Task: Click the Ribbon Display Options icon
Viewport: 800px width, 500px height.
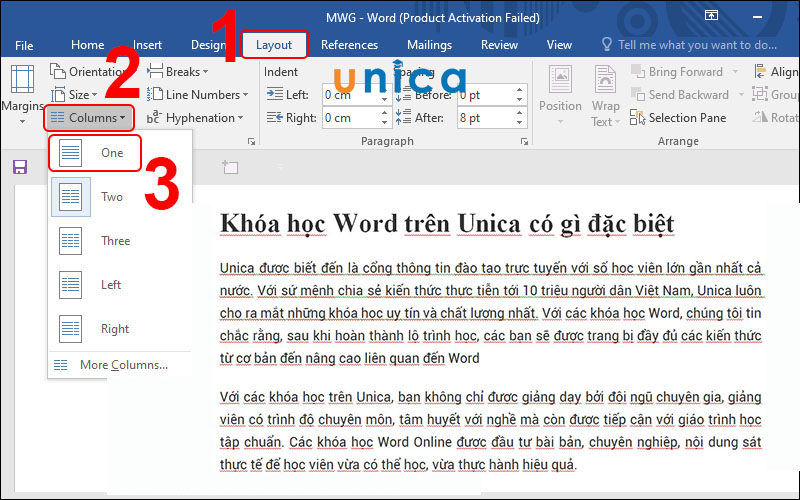Action: tap(711, 15)
